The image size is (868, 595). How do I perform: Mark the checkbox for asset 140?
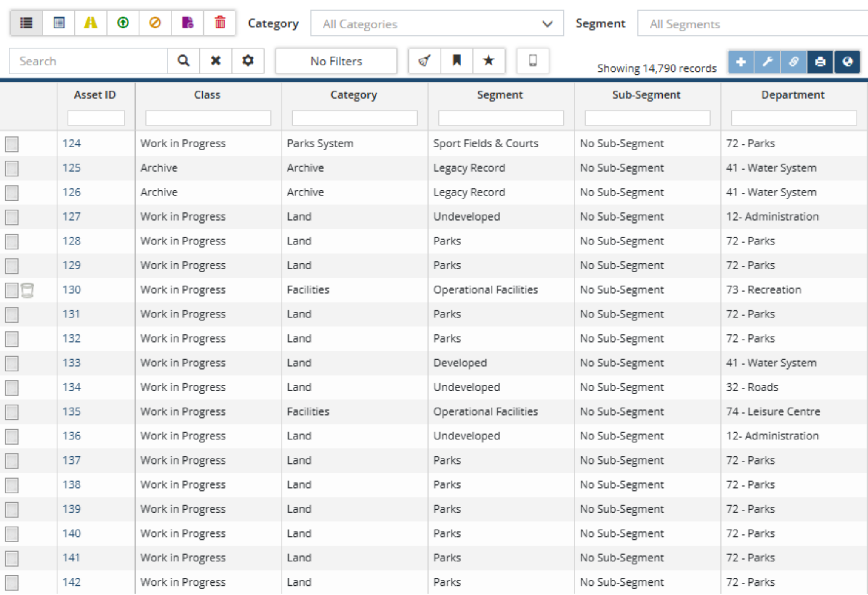tap(11, 534)
